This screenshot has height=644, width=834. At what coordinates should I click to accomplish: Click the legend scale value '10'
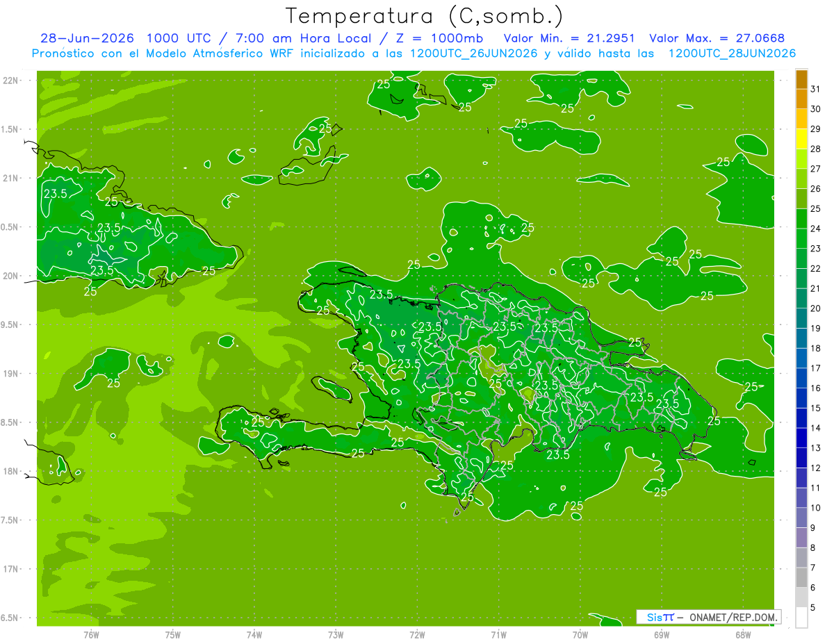tap(816, 508)
